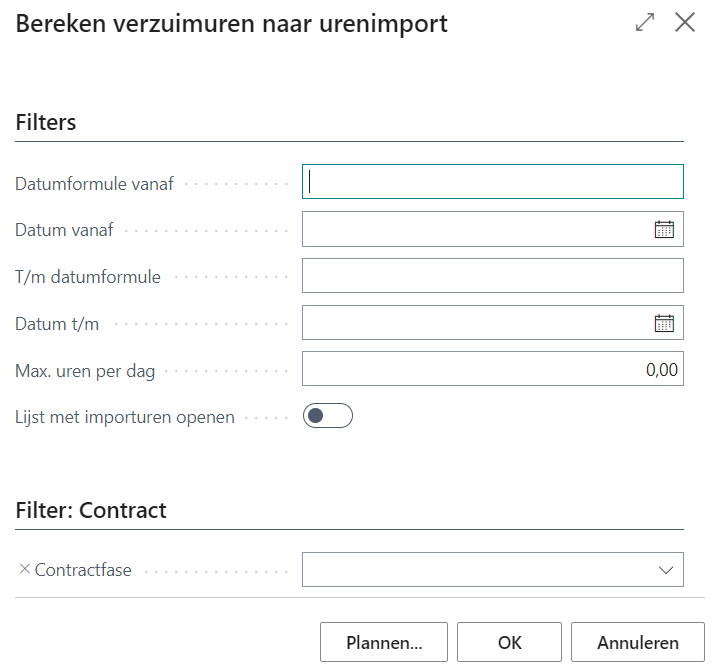Select the Max. uren per dag field

click(492, 370)
